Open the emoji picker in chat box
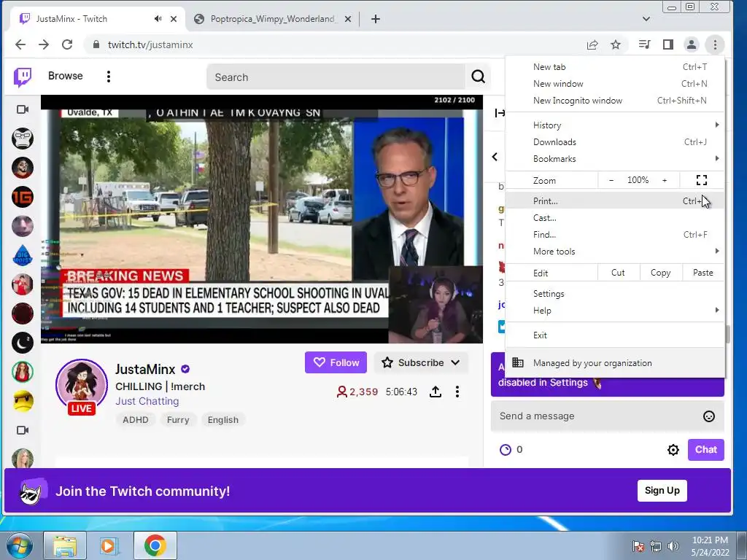Viewport: 747px width, 560px height. [x=709, y=416]
